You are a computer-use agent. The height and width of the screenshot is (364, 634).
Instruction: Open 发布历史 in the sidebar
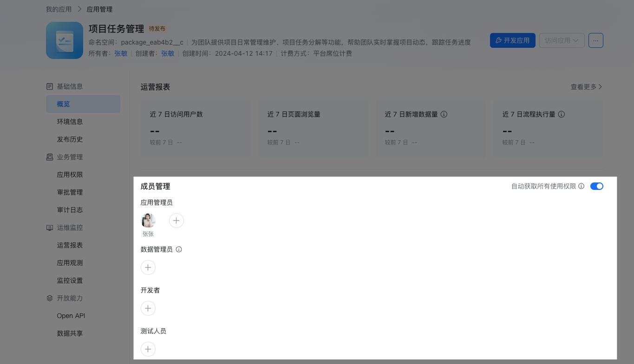[x=70, y=139]
